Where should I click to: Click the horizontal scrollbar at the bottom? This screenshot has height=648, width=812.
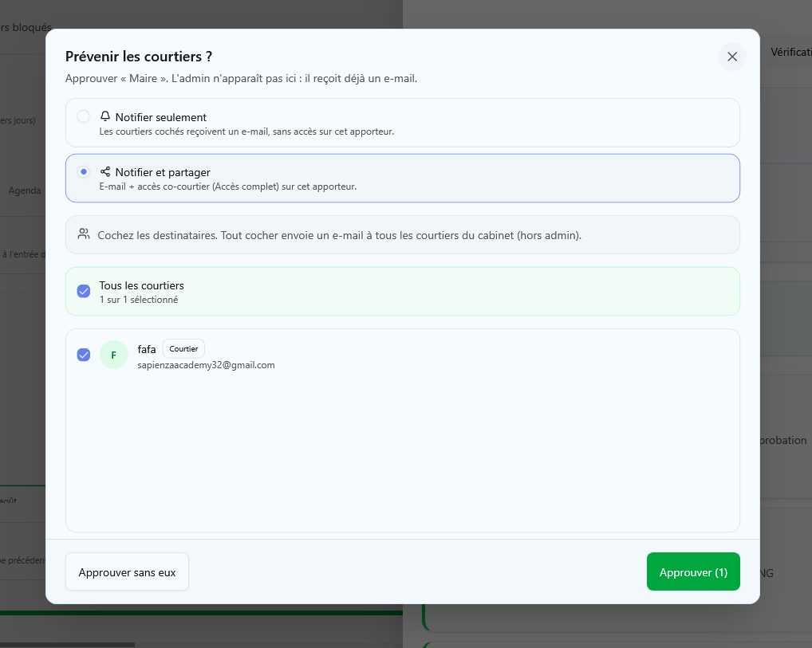coord(67,645)
